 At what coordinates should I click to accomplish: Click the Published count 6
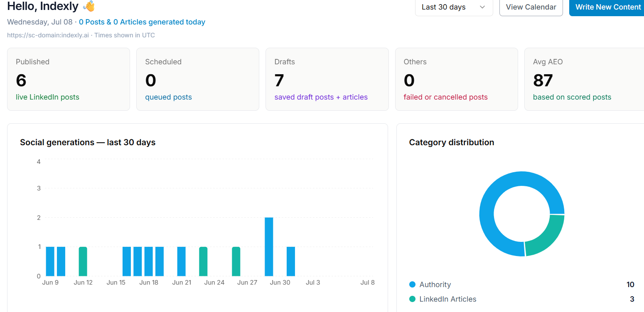[x=21, y=80]
